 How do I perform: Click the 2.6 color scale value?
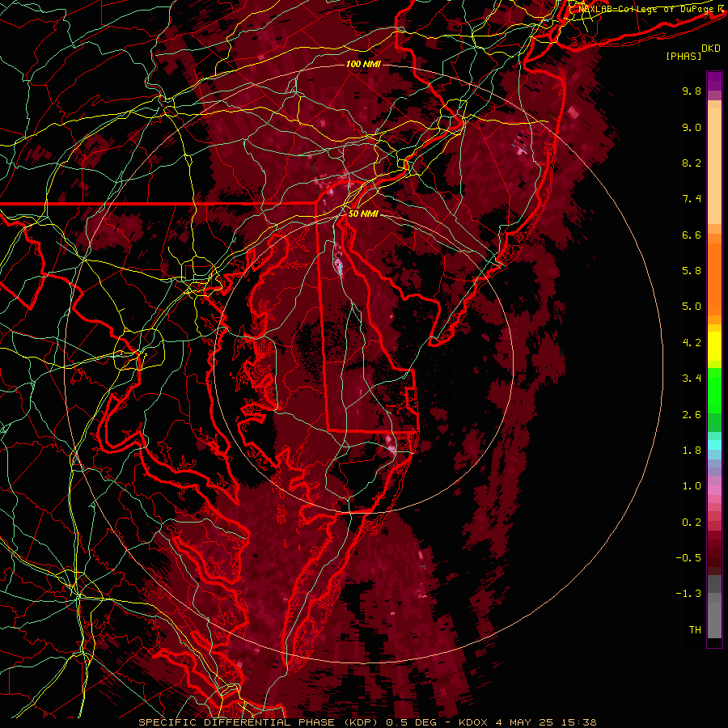[x=692, y=415]
